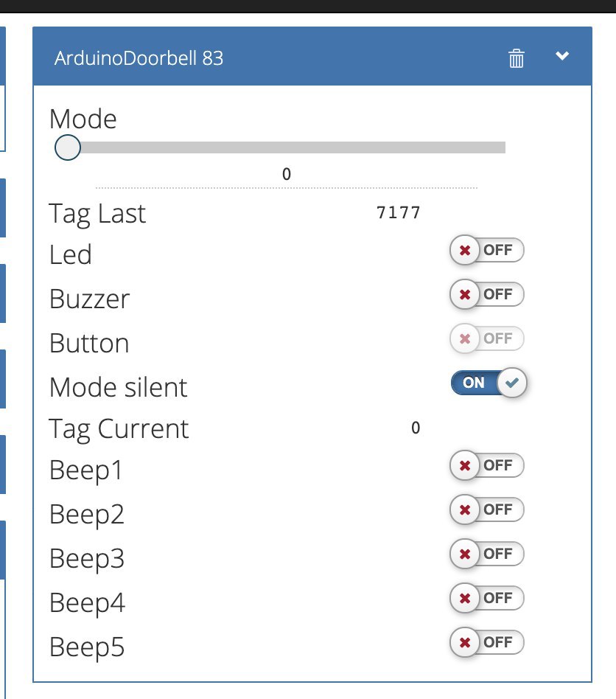Click the Mode value number below slider

(287, 174)
